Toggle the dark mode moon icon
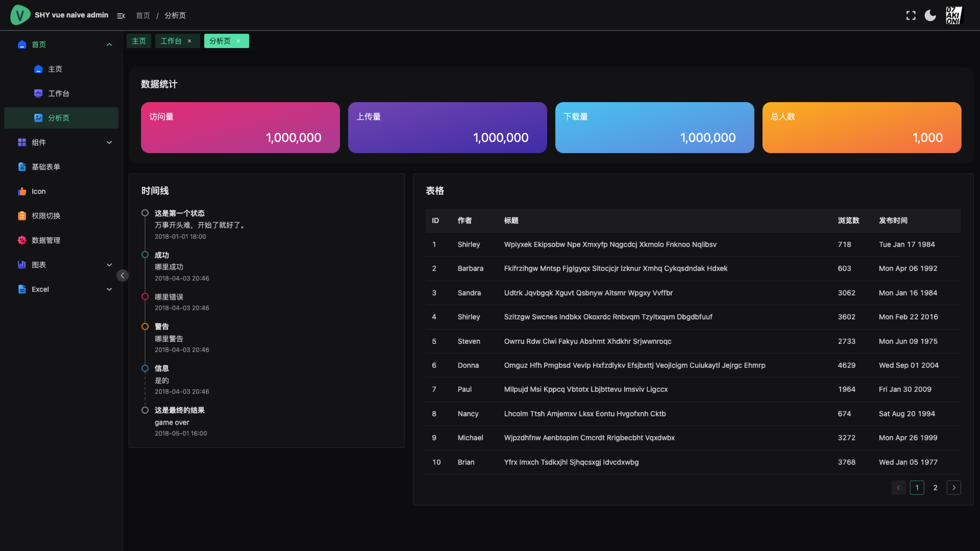Screen dimensions: 980x551 (x=930, y=16)
